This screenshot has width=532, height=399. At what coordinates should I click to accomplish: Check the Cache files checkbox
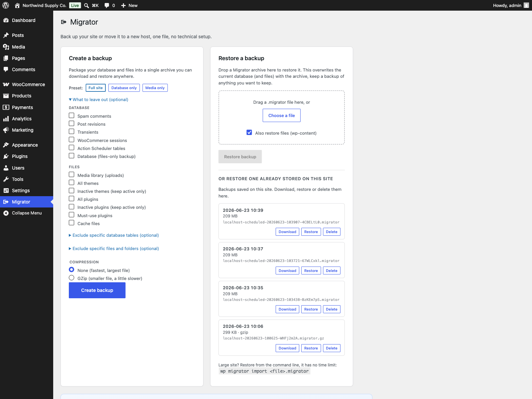[71, 223]
